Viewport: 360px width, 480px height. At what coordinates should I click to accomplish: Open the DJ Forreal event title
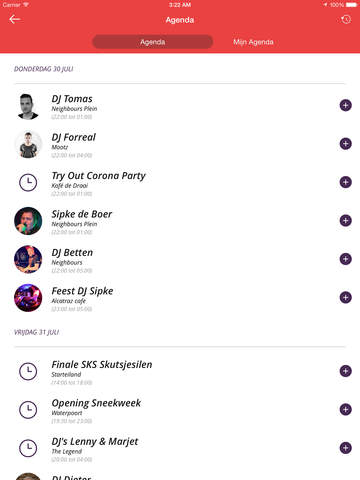[74, 137]
